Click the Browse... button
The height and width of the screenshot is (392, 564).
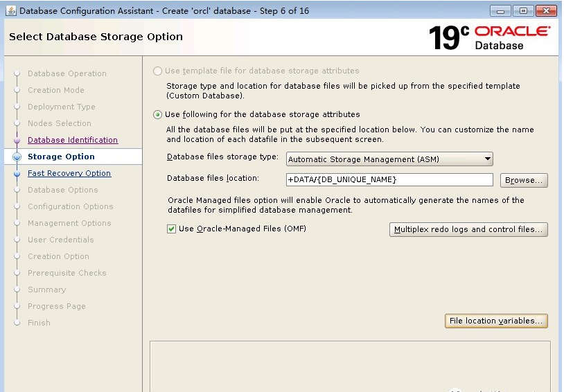tap(524, 180)
